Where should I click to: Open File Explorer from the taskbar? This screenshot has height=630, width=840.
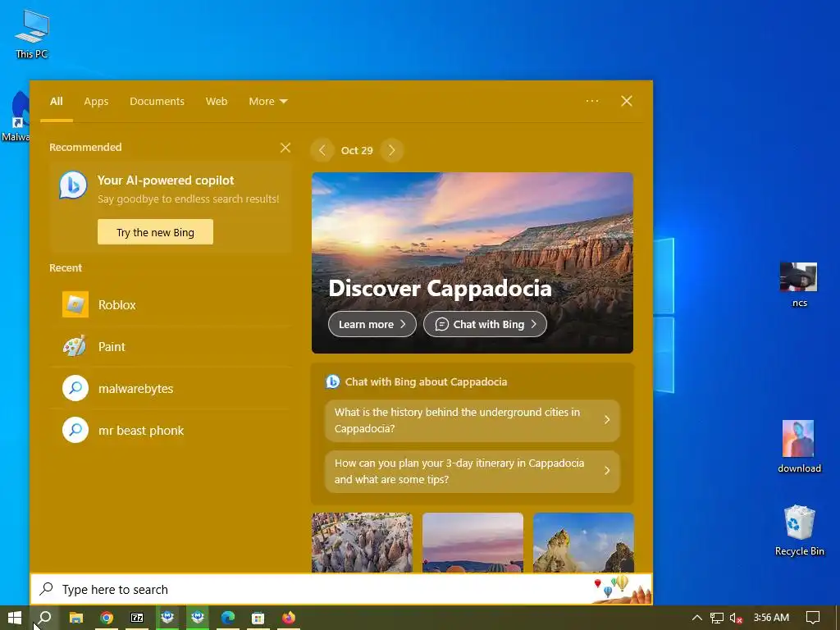click(x=76, y=618)
